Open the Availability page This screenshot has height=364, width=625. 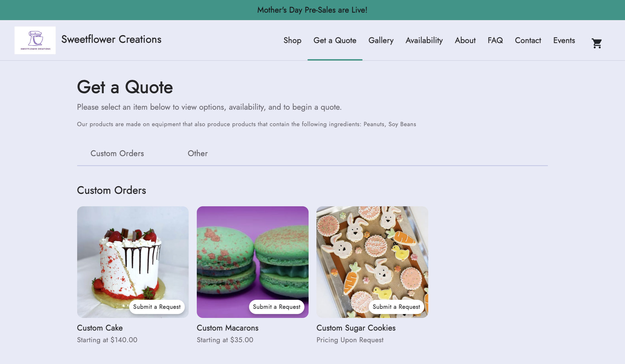[424, 40]
